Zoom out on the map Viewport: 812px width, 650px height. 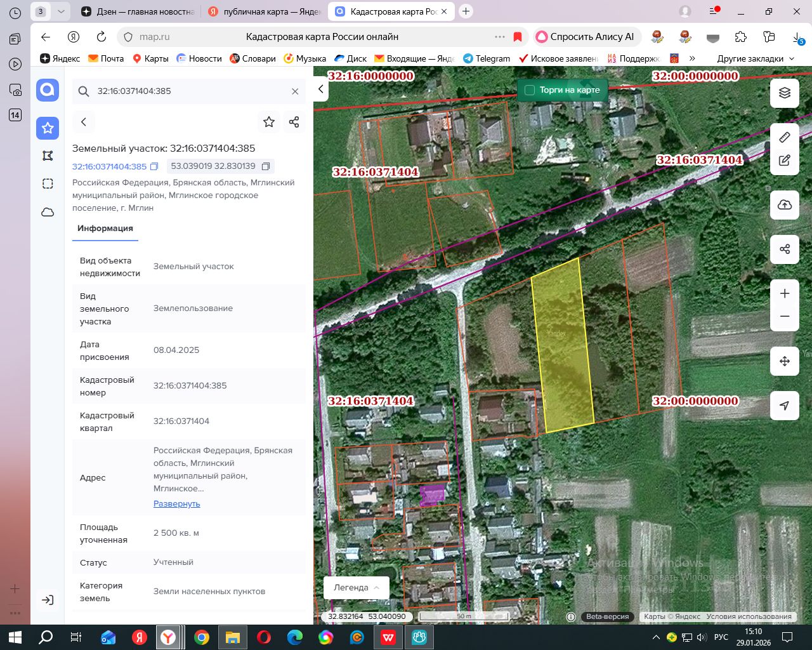point(785,317)
